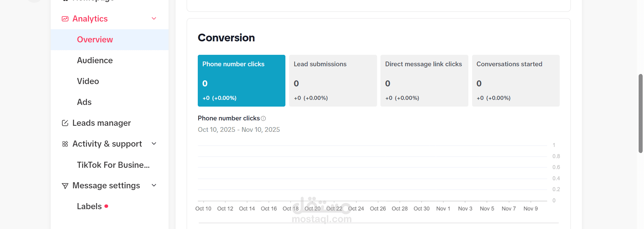Open TikTok For Business link in sidebar
This screenshot has height=229, width=644.
(113, 165)
